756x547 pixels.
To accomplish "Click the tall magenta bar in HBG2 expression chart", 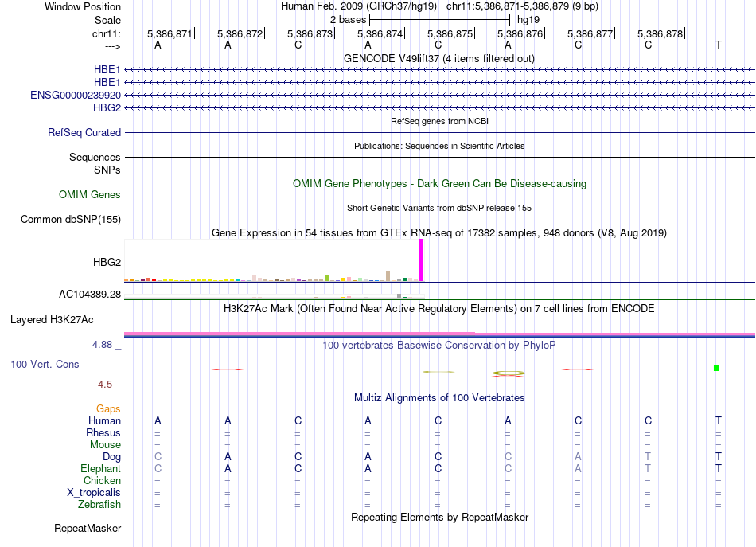I will [422, 260].
